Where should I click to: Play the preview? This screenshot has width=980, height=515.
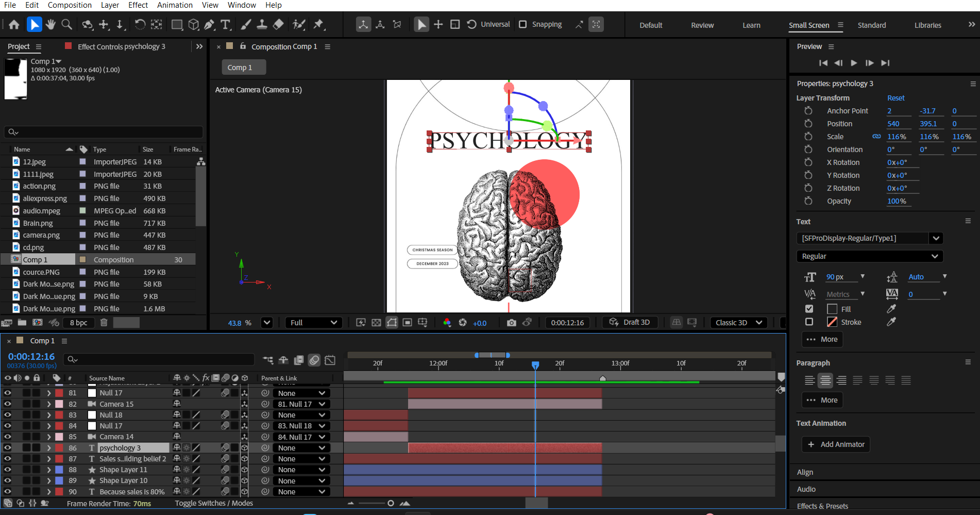point(854,63)
